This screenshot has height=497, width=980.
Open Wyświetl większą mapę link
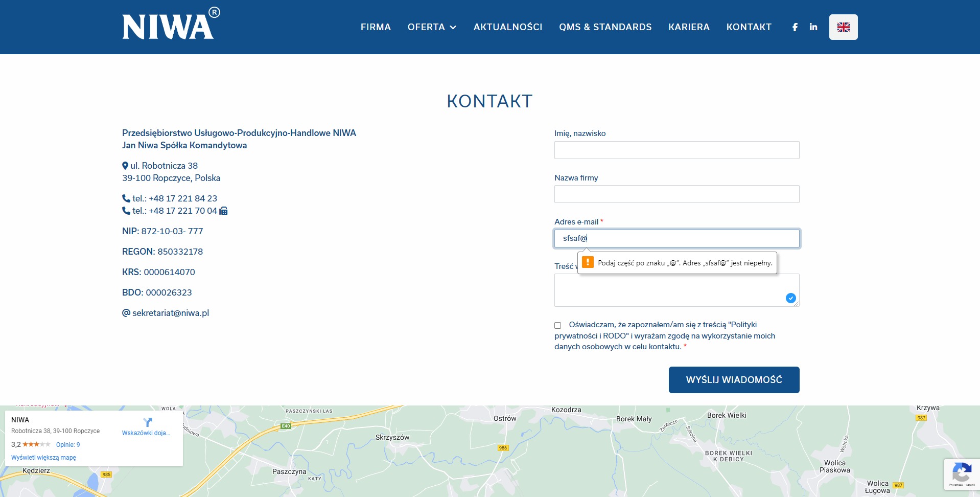(x=43, y=458)
